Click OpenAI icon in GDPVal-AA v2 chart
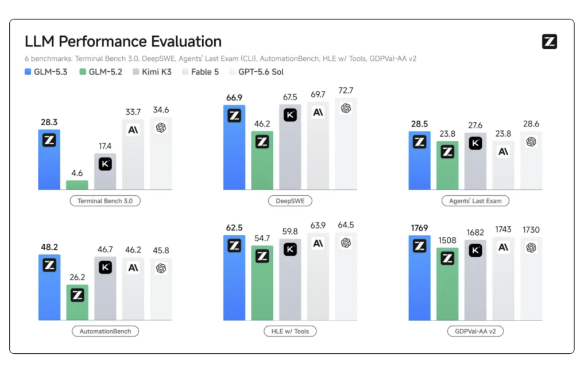The width and height of the screenshot is (588, 367). pyautogui.click(x=531, y=248)
